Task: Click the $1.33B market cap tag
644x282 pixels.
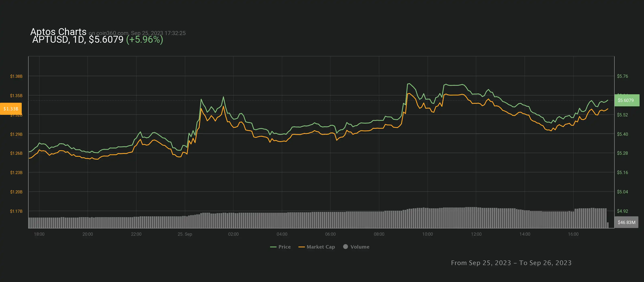Action: tap(11, 109)
